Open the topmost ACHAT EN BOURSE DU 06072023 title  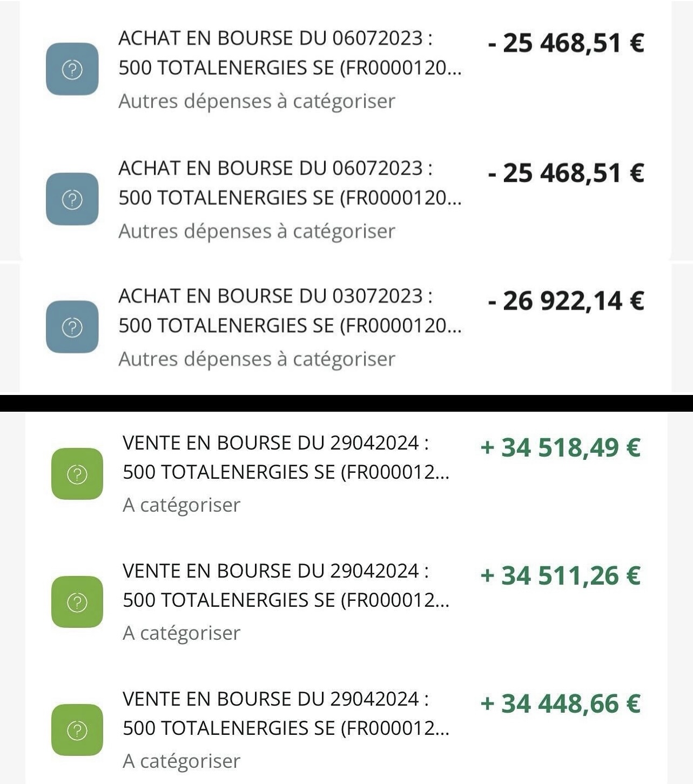coord(275,38)
